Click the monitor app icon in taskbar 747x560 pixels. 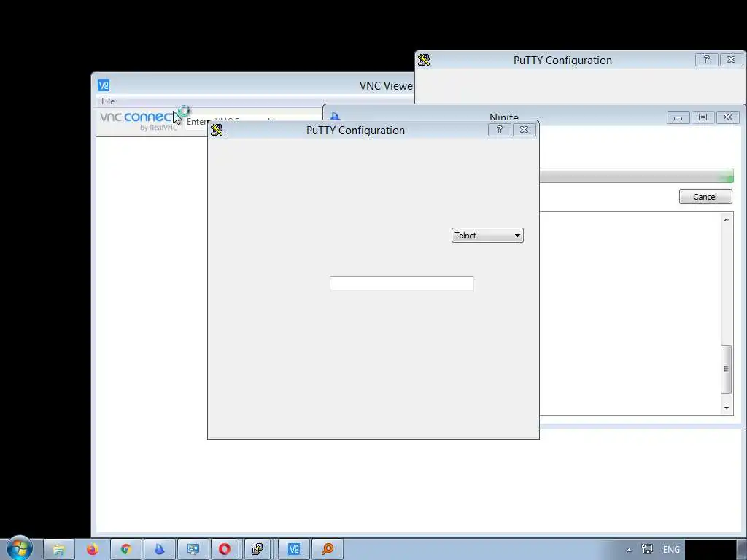(x=193, y=549)
